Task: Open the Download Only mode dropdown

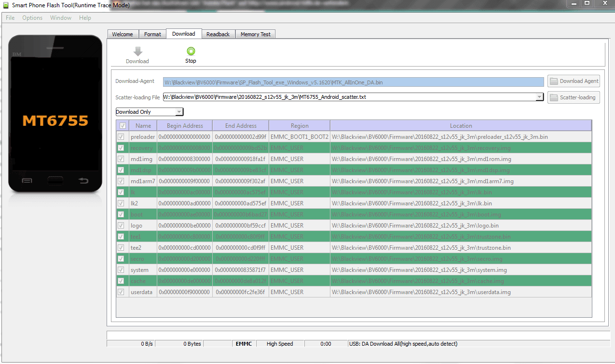Action: (150, 112)
